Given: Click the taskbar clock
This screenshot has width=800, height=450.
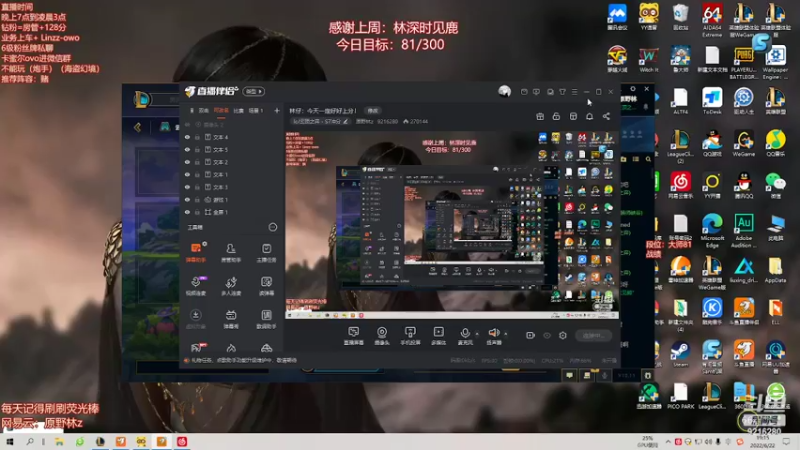Looking at the screenshot, I should click(x=763, y=442).
